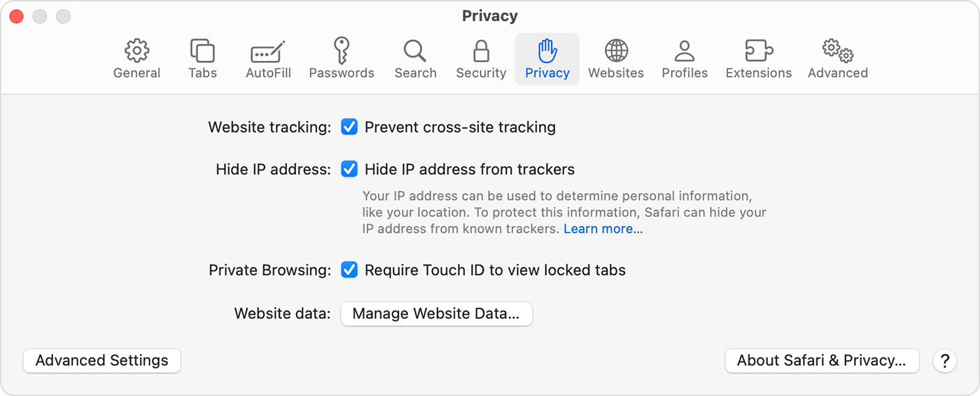Viewport: 980px width, 396px height.
Task: Click the Manage Website Data button
Action: tap(436, 314)
